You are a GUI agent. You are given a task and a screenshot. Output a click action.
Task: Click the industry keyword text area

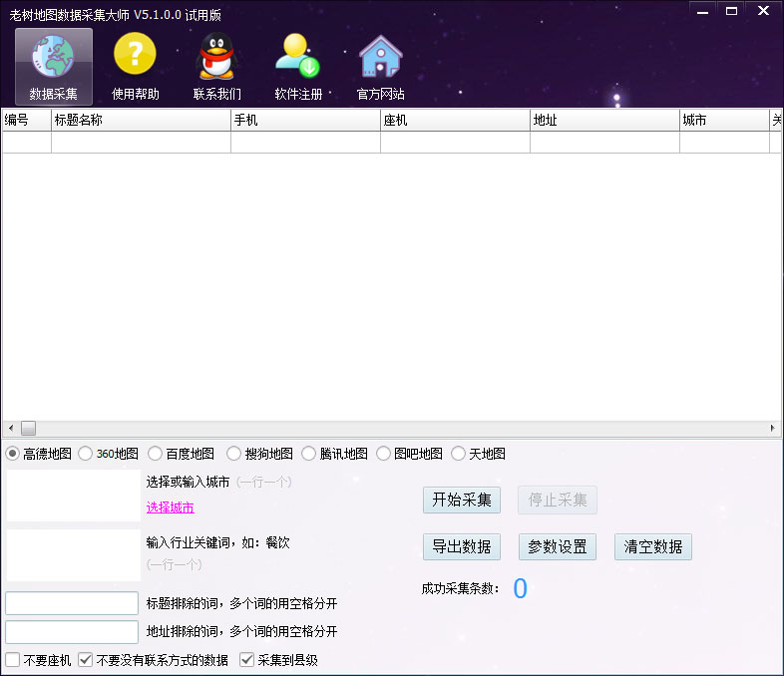click(74, 555)
